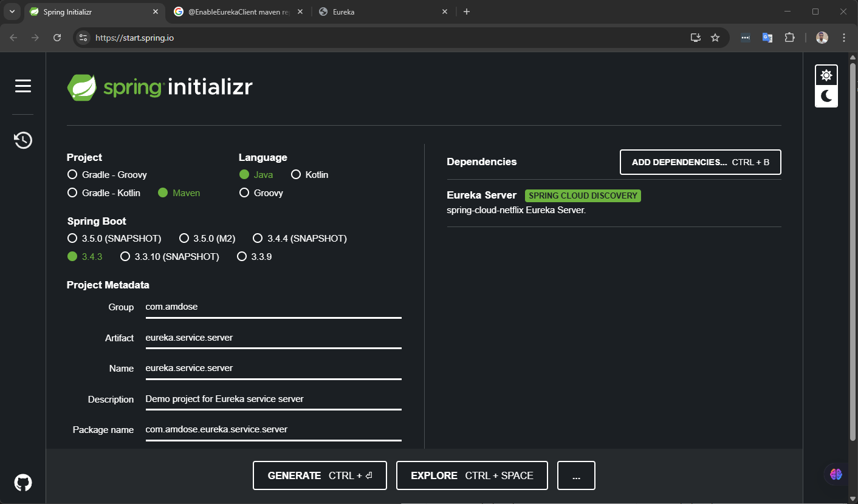Click the GENERATE button
The width and height of the screenshot is (858, 504).
(x=320, y=475)
